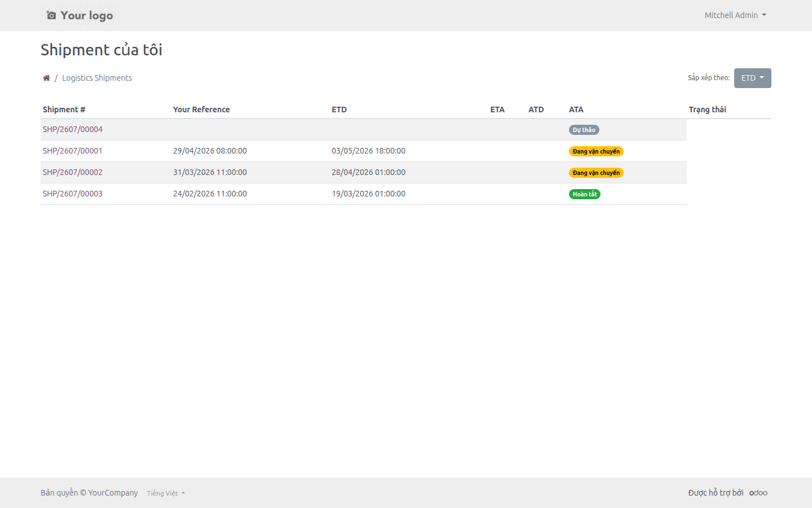Click the green Hoàn tất status badge
This screenshot has width=812, height=508.
click(x=585, y=194)
